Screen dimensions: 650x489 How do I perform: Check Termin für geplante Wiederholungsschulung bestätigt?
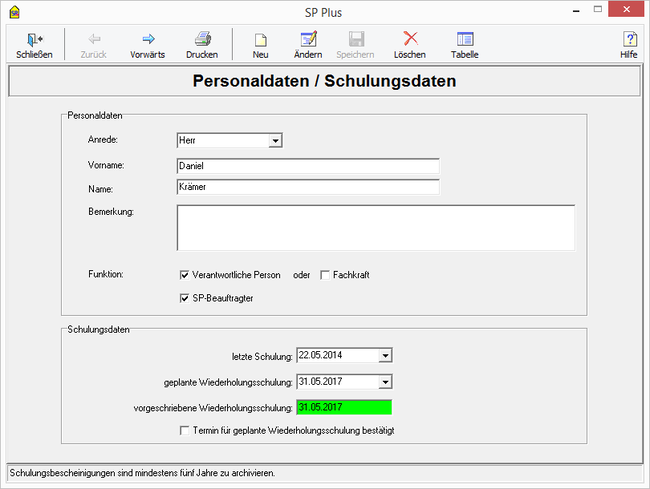pyautogui.click(x=184, y=431)
